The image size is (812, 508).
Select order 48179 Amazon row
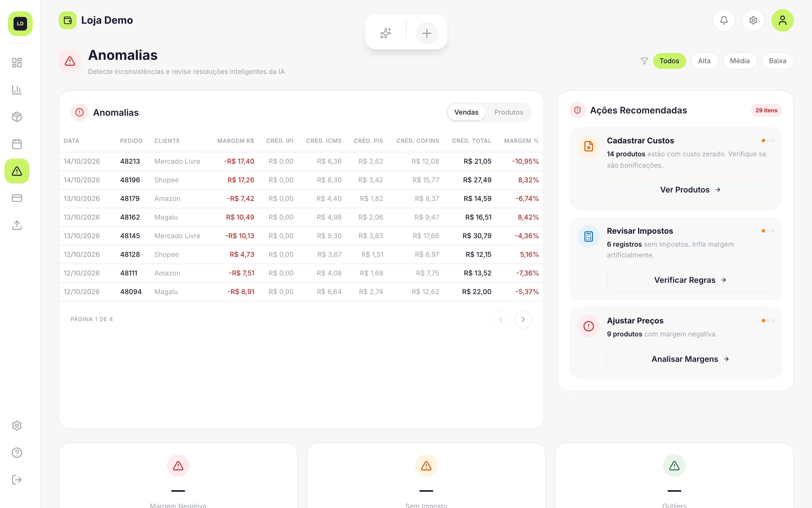point(301,199)
